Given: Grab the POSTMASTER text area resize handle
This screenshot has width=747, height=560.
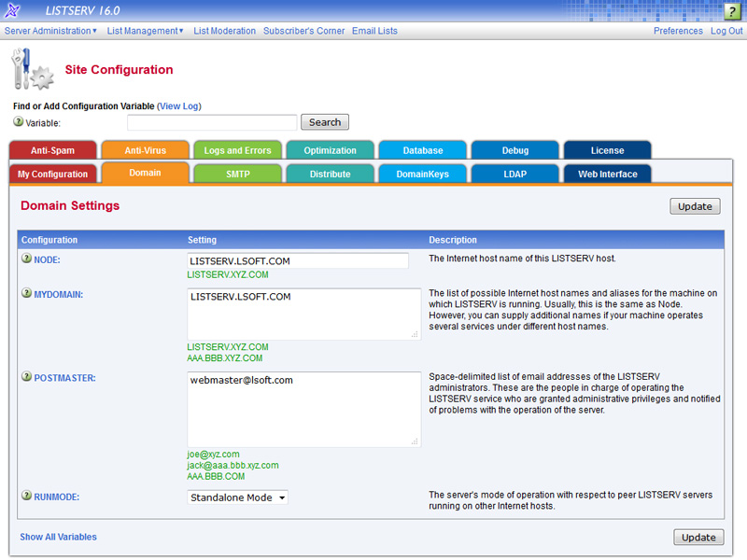Looking at the screenshot, I should point(415,441).
